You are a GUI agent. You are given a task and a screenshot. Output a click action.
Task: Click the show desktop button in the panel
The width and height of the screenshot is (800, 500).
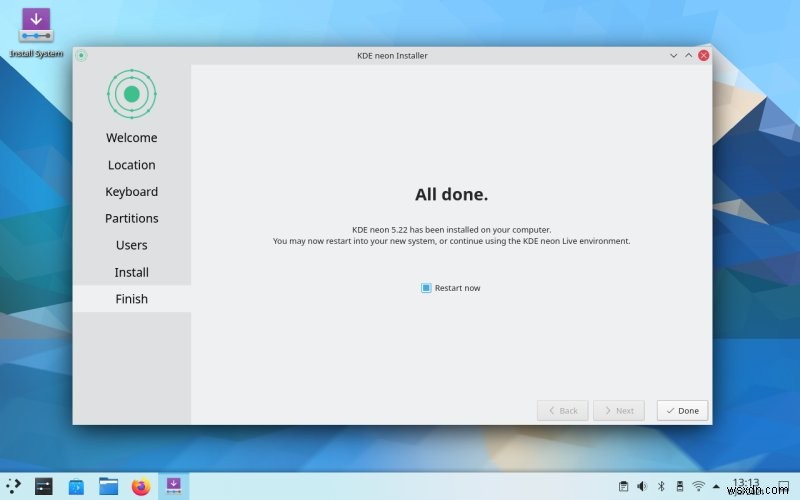pyautogui.click(x=784, y=486)
